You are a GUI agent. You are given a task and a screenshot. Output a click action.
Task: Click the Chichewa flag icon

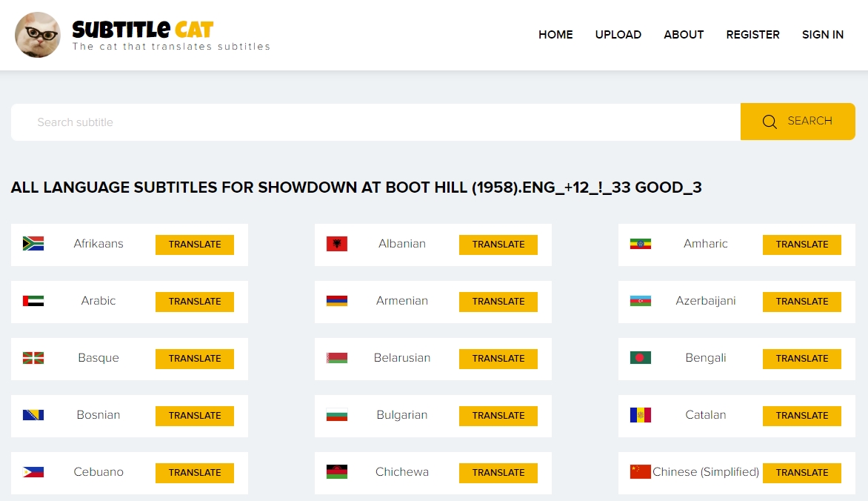336,472
